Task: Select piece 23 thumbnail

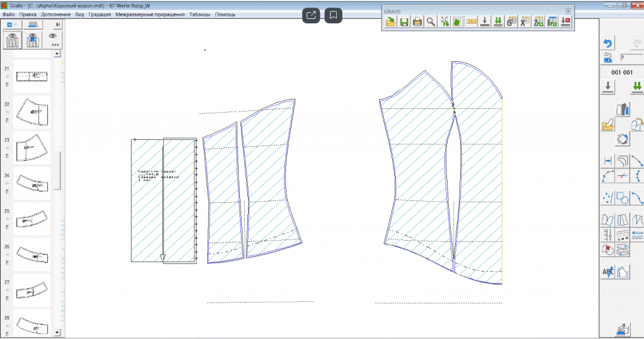Action: coord(31,146)
